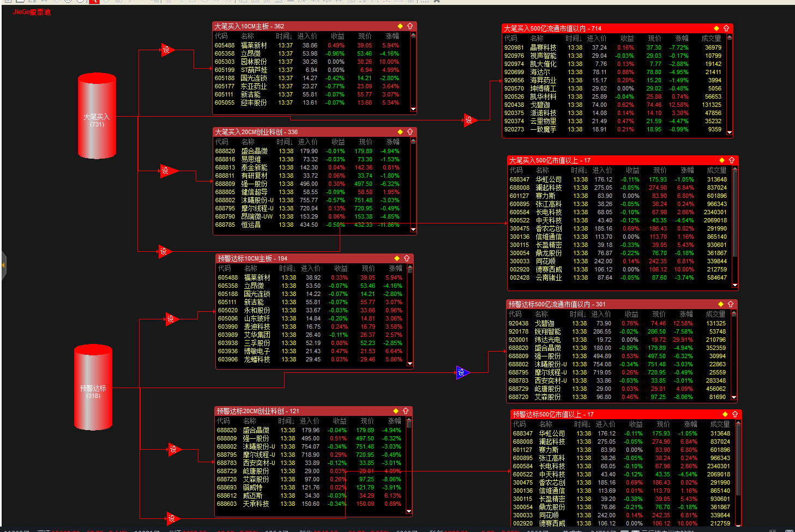795x532 pixels.
Task: Select the blue 设 filter node arrow
Action: click(462, 372)
